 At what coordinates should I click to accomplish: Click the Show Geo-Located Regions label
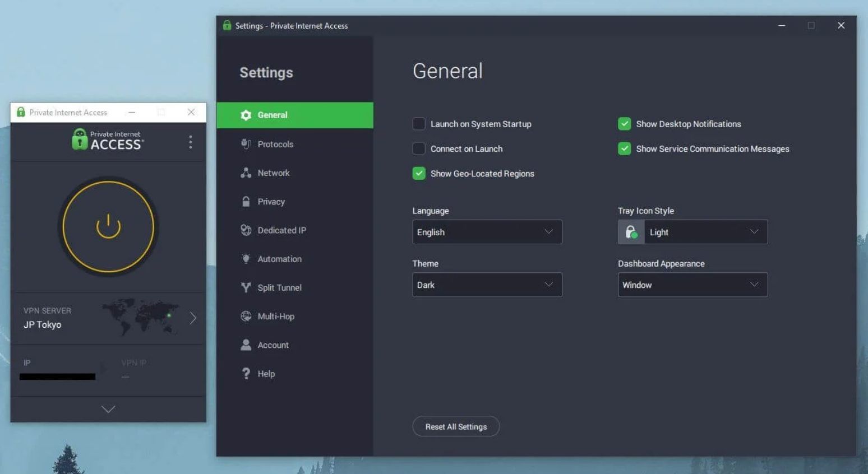tap(482, 173)
